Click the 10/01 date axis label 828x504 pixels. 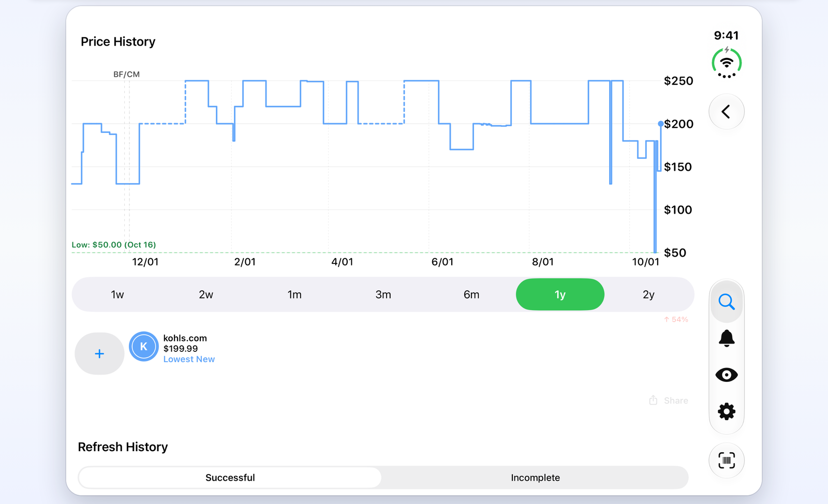click(645, 262)
